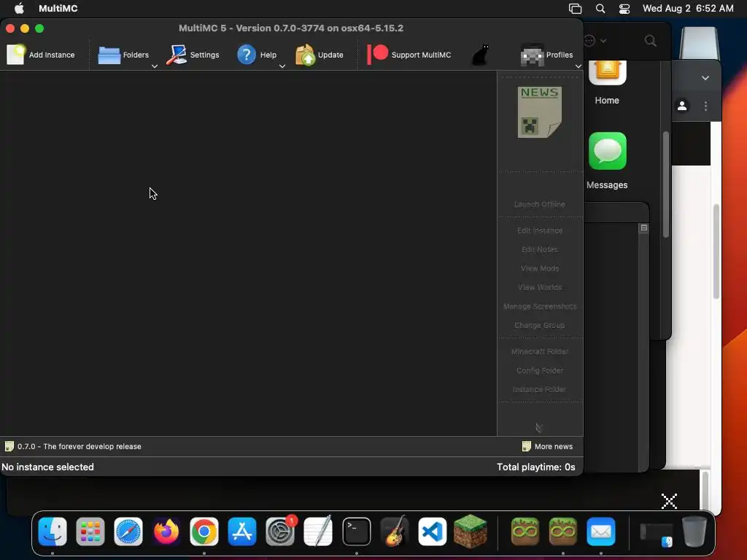Click the More news button
747x560 pixels.
coord(547,447)
